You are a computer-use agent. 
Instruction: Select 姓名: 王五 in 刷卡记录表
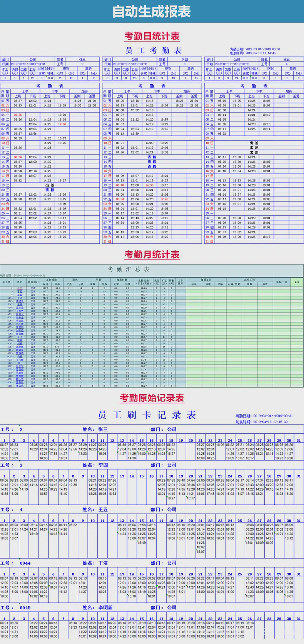pyautogui.click(x=95, y=510)
